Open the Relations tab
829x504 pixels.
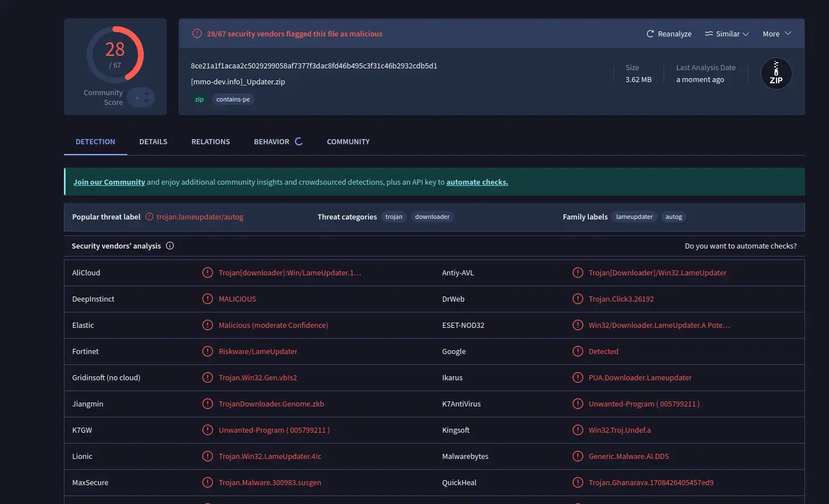click(211, 141)
